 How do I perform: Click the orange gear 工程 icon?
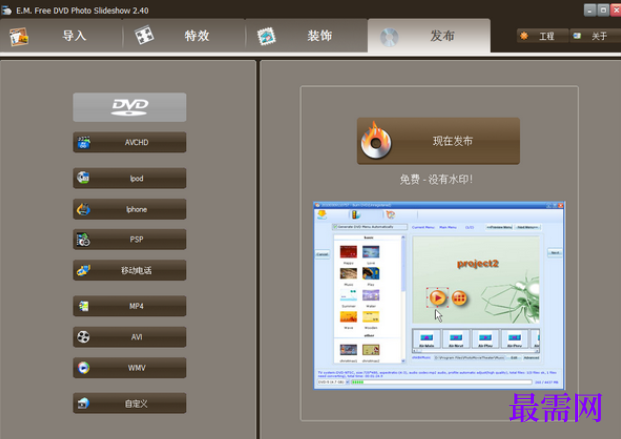coord(524,36)
